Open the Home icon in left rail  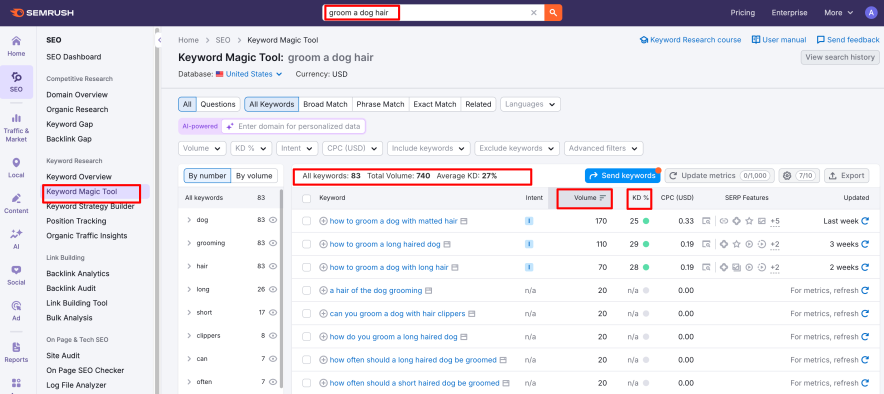16,46
